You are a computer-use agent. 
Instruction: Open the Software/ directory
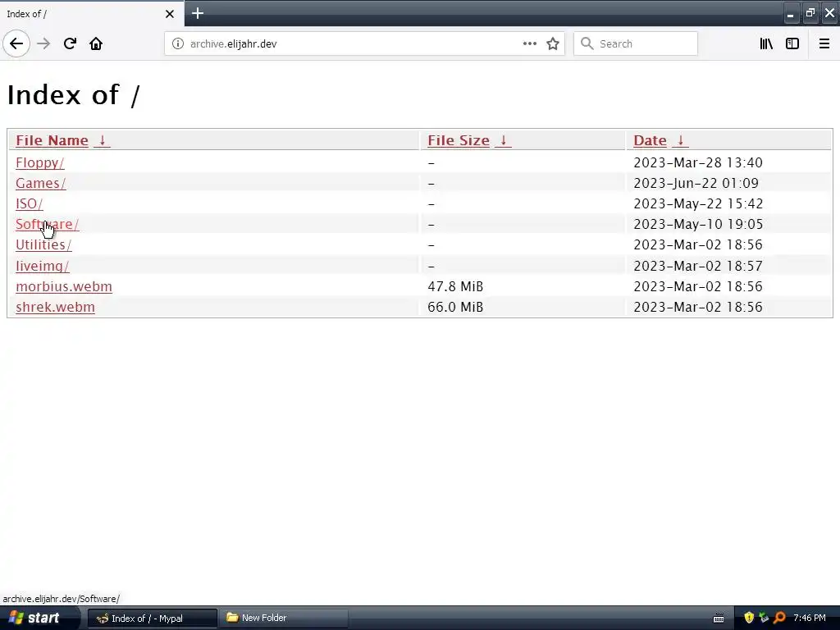(47, 225)
